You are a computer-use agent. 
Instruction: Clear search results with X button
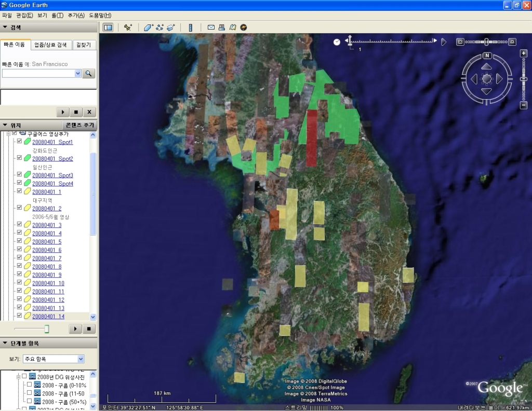(x=89, y=112)
